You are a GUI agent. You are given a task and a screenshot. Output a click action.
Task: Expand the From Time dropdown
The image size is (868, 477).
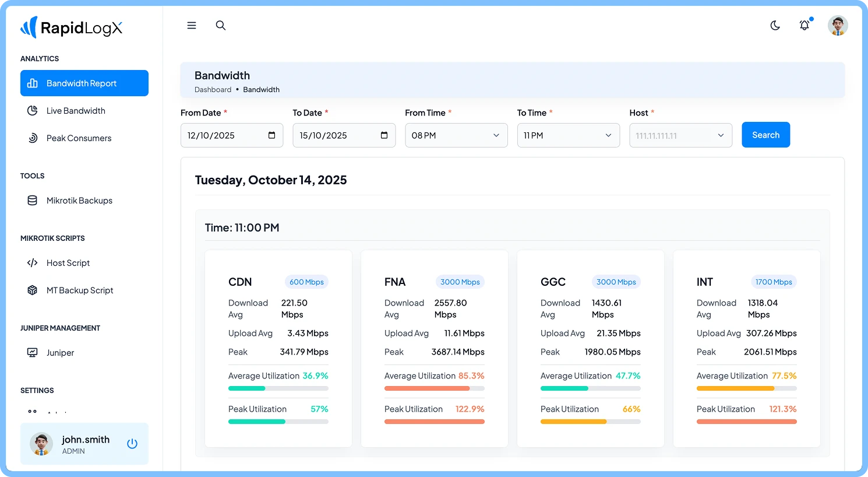456,135
